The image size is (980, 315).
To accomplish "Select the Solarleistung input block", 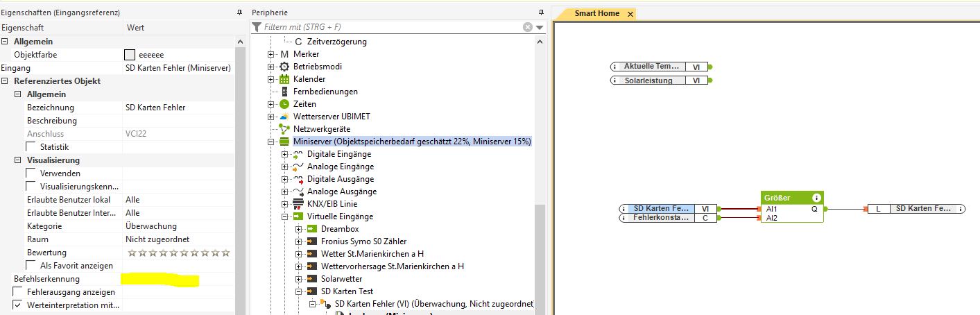I will click(660, 80).
